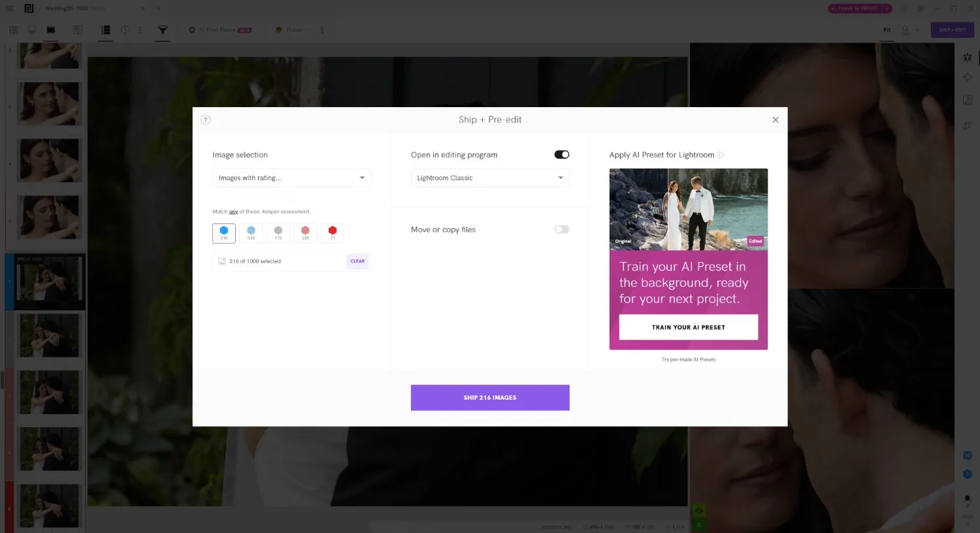Select the light blue hexagon rating with 315
Image resolution: width=980 pixels, height=533 pixels.
click(x=251, y=233)
